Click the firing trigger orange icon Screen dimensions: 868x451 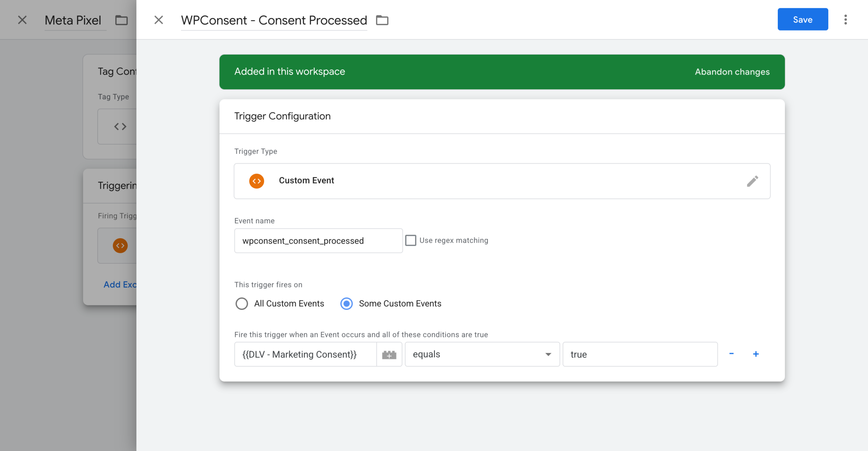(120, 245)
